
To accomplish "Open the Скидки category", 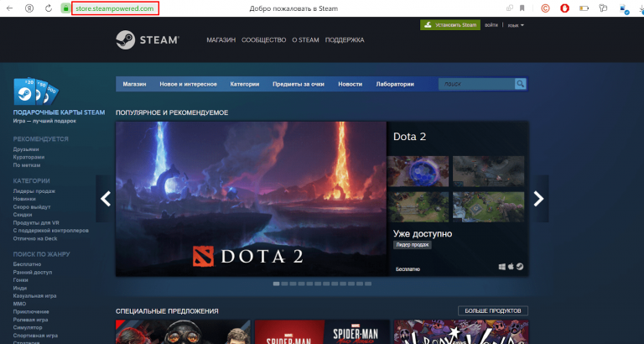I will [x=23, y=215].
